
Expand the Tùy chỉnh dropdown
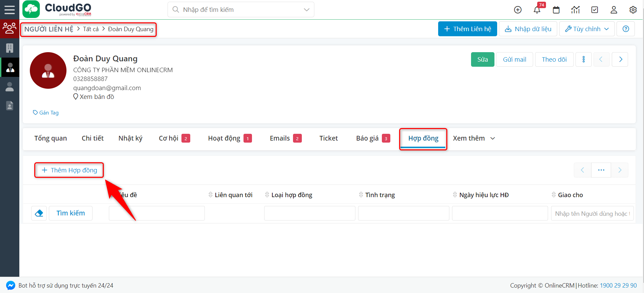click(587, 29)
